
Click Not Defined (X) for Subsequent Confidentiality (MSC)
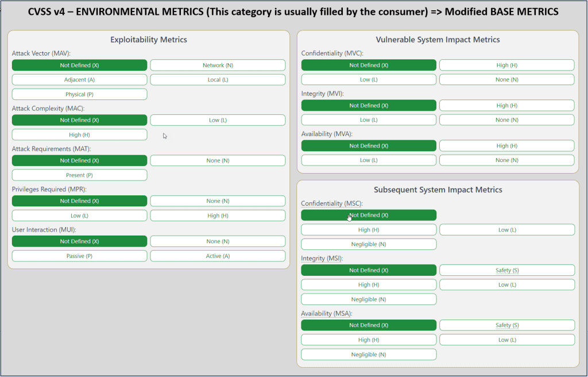(x=369, y=215)
